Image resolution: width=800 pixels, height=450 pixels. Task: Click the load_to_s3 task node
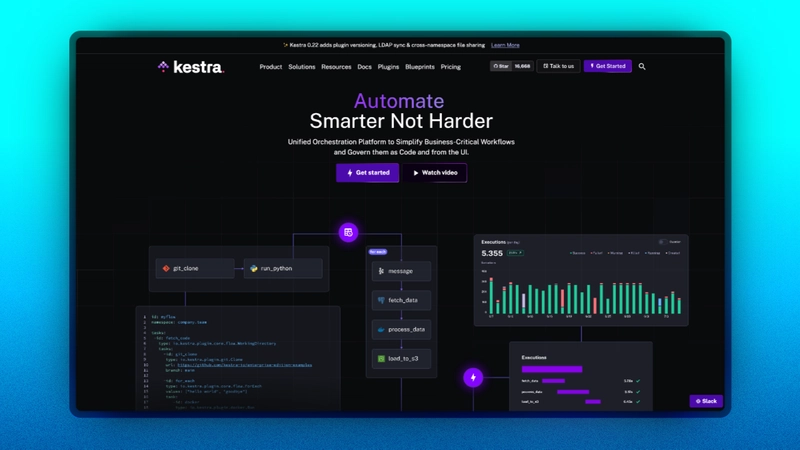click(401, 358)
